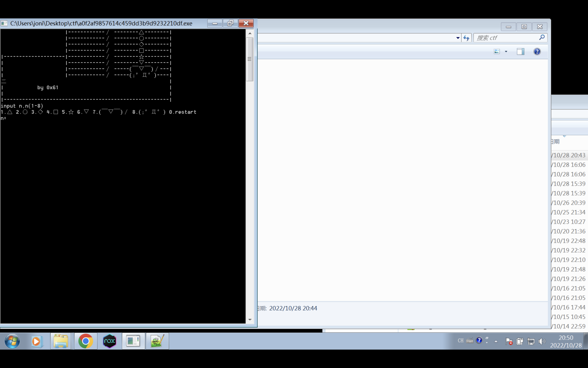Open the language bar options arrow
Screen dimensions: 588x368
(487, 343)
